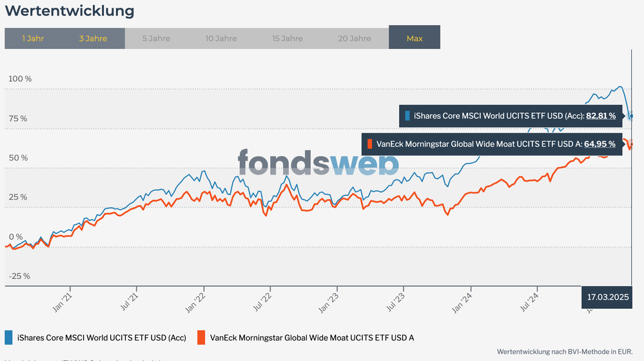Click the Wertentwicklung heading
This screenshot has width=644, height=361.
(x=70, y=11)
